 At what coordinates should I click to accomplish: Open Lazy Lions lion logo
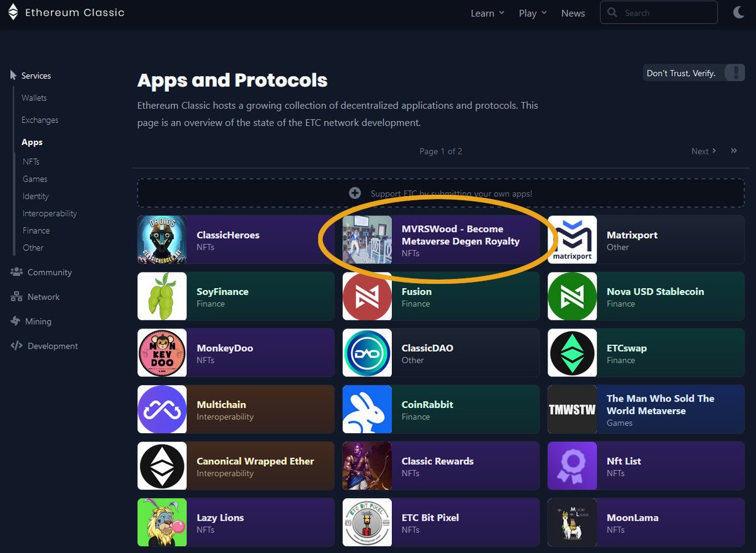pyautogui.click(x=162, y=523)
